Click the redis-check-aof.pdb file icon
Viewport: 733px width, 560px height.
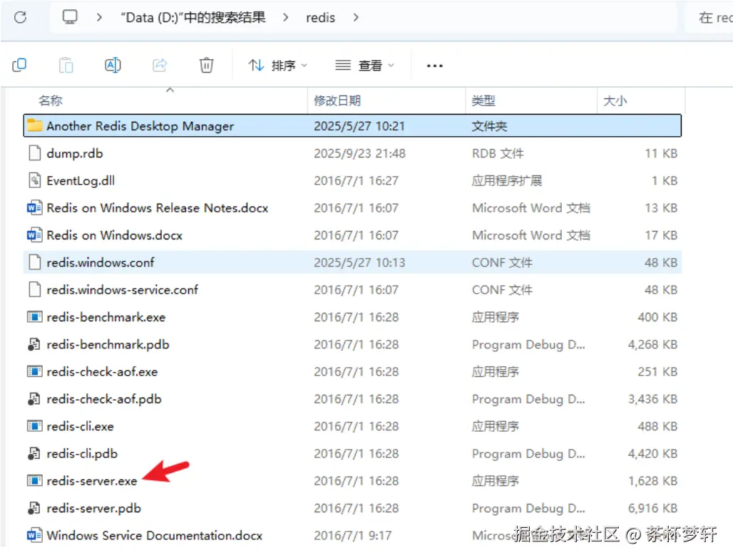coord(34,399)
